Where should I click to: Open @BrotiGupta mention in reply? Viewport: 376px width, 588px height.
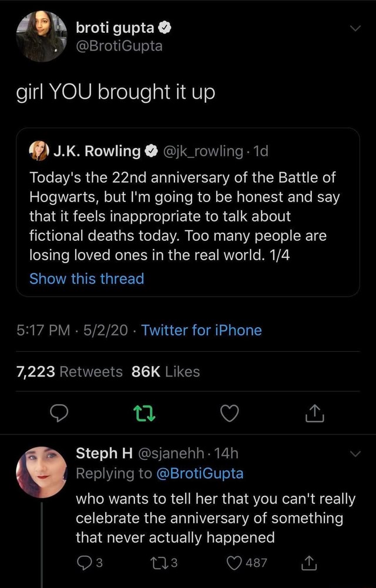[199, 473]
